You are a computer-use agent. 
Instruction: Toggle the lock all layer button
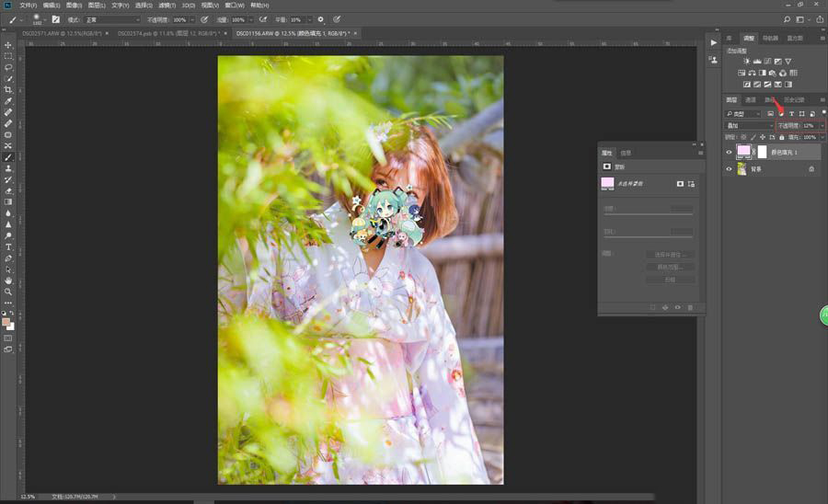coord(781,137)
